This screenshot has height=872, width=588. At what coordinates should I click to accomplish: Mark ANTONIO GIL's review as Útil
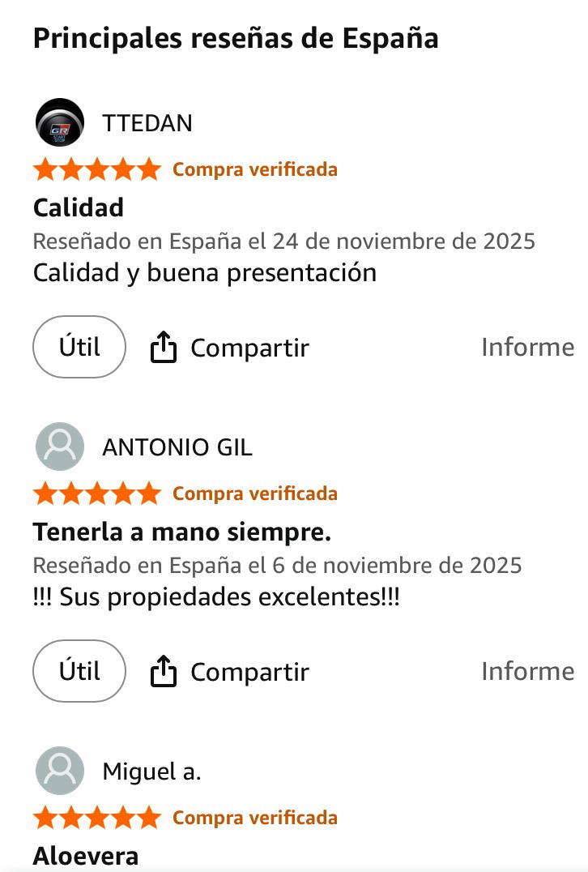(79, 671)
